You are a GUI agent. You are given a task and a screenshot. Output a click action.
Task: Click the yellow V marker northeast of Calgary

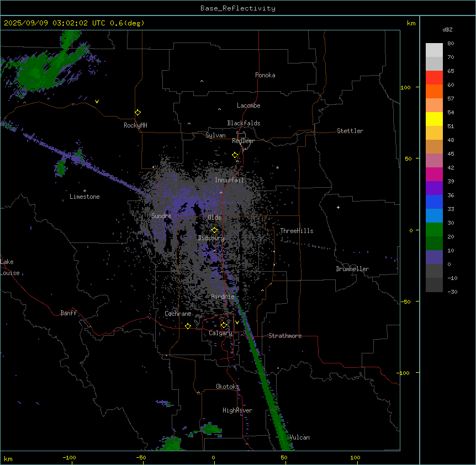pos(237,323)
